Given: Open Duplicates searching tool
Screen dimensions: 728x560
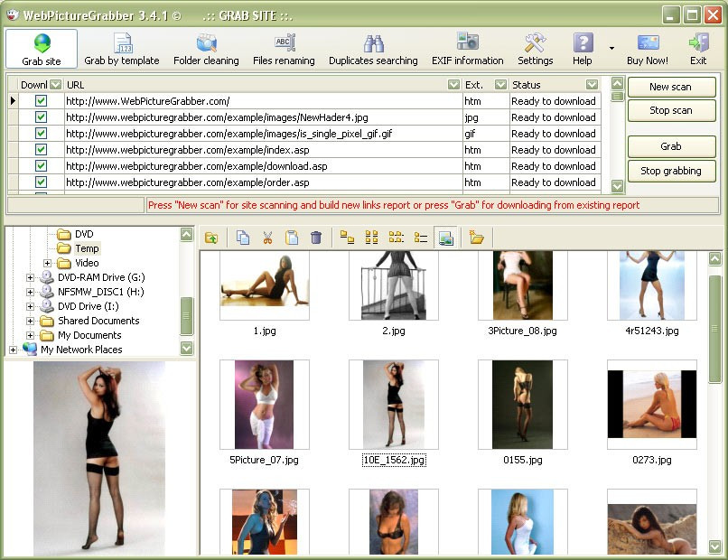Looking at the screenshot, I should (373, 49).
